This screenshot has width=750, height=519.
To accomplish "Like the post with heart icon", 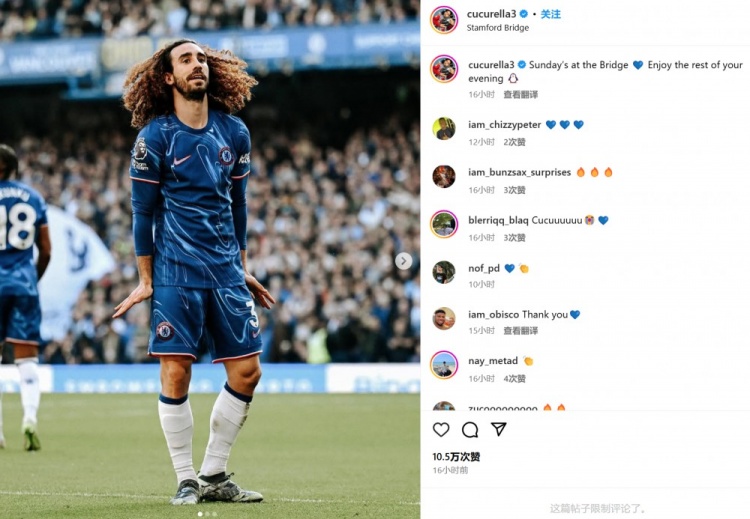I will [441, 429].
